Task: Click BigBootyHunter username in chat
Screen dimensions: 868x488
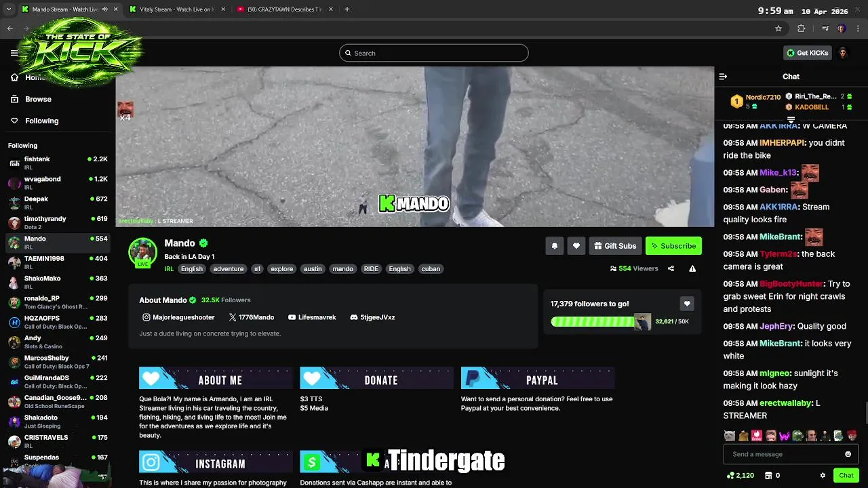Action: click(x=791, y=284)
